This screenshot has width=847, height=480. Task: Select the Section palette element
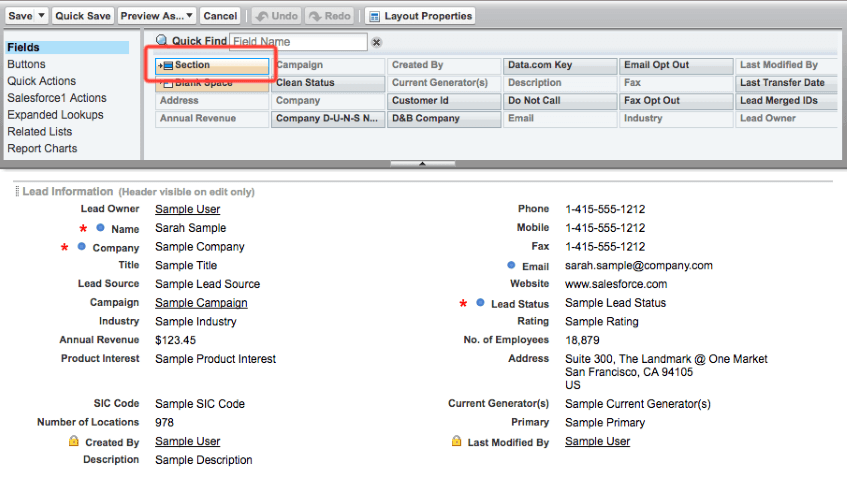212,66
